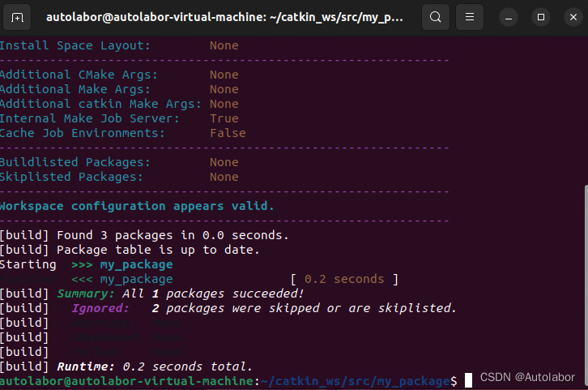Open a new terminal tab
Image resolution: width=588 pixels, height=390 pixels.
19,16
